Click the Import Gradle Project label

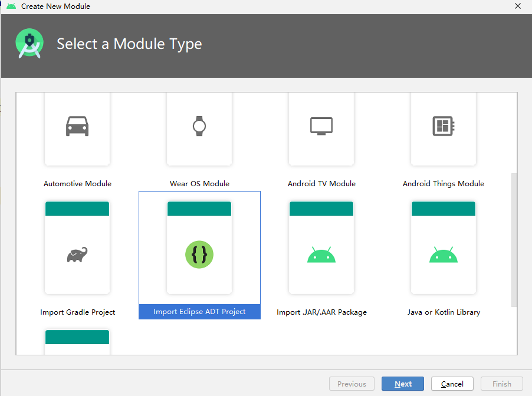[77, 312]
